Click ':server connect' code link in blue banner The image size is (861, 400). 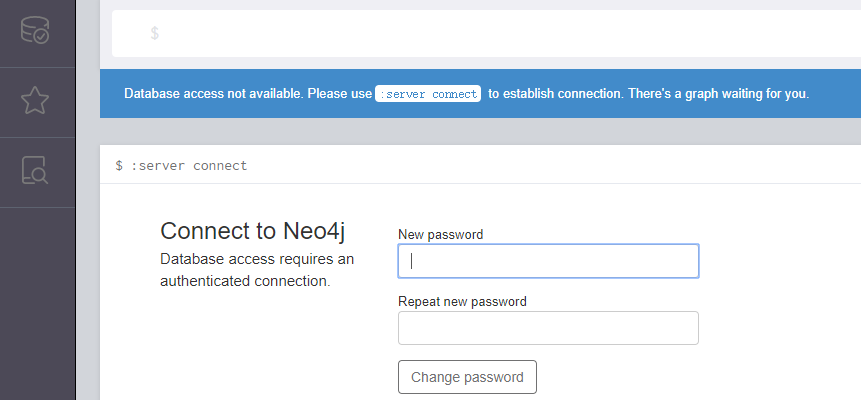(428, 94)
